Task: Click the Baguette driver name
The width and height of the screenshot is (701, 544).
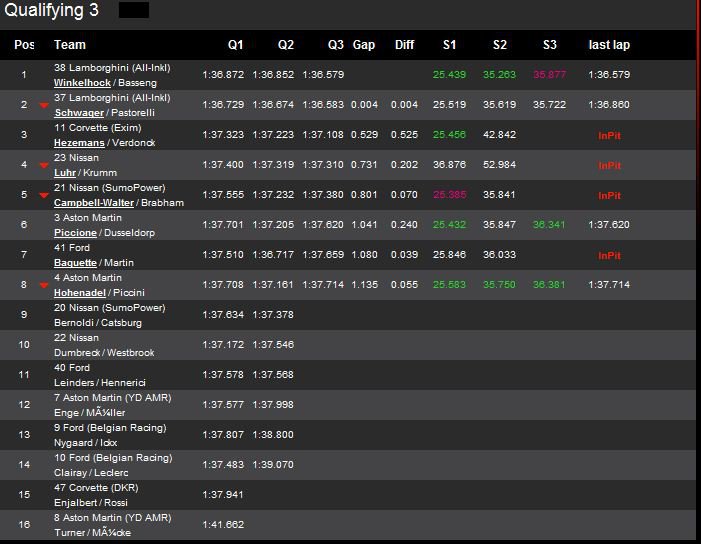Action: 77,262
